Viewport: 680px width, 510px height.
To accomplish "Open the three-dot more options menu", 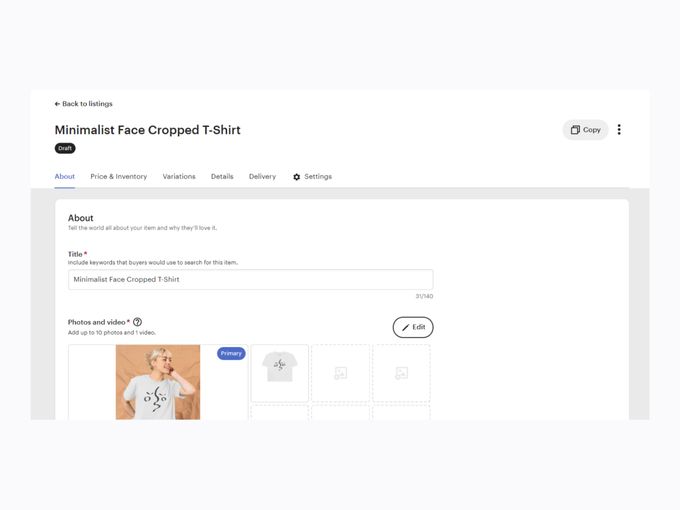I will point(619,130).
